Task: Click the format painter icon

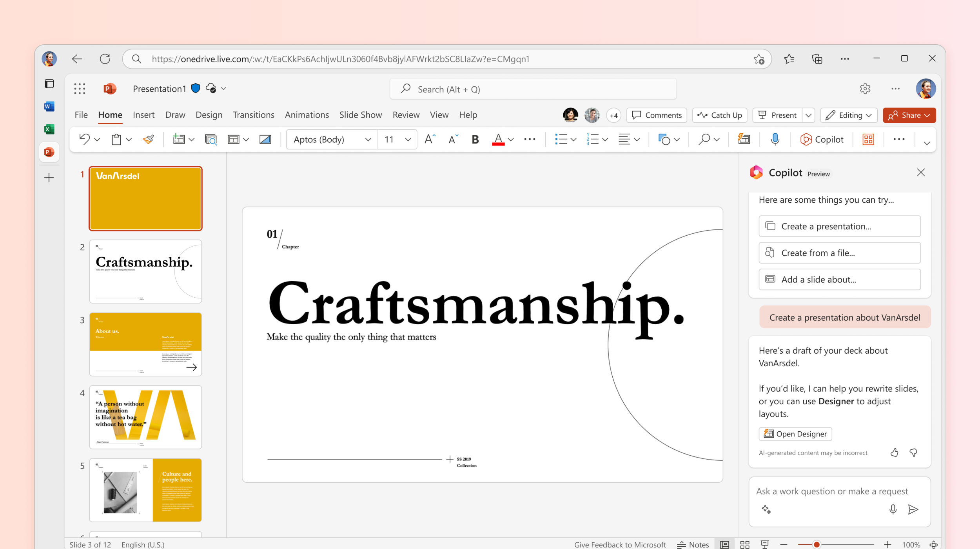Action: [147, 140]
